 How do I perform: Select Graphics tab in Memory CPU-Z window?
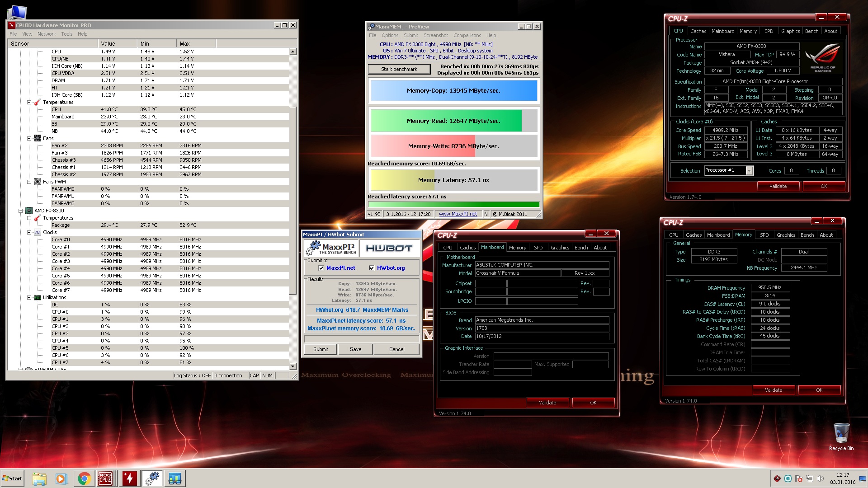click(786, 235)
